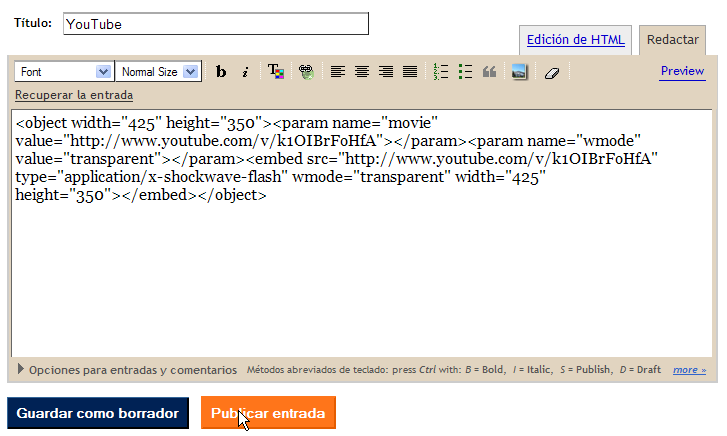Image resolution: width=727 pixels, height=436 pixels.
Task: Click the eraser remove formatting icon
Action: [551, 72]
